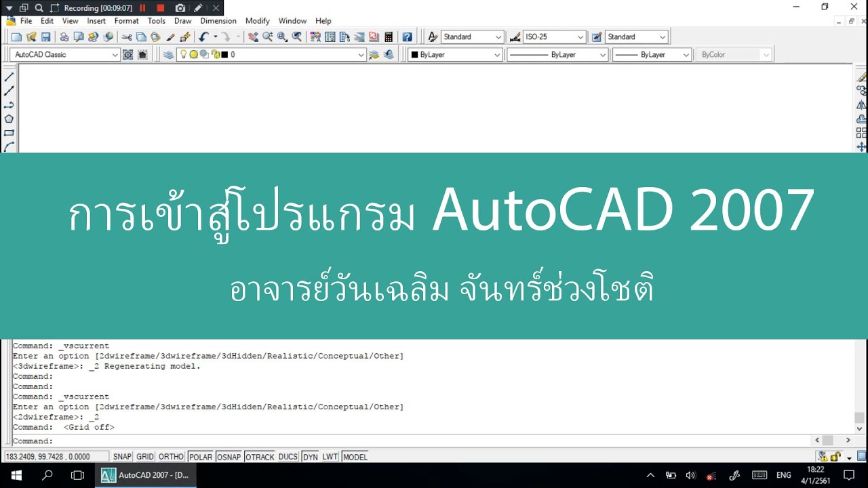Click Make Object's Layer Current icon
The image size is (868, 488).
click(x=374, y=55)
